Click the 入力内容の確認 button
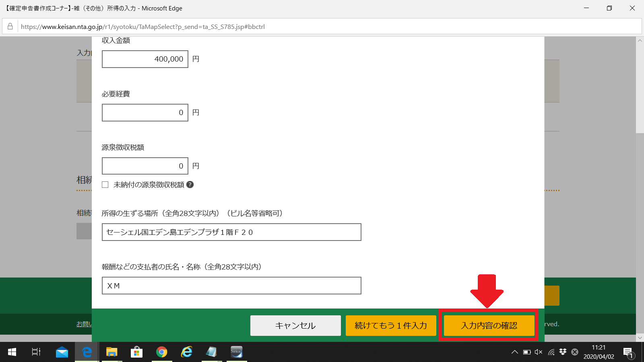Image resolution: width=644 pixels, height=362 pixels. [488, 325]
